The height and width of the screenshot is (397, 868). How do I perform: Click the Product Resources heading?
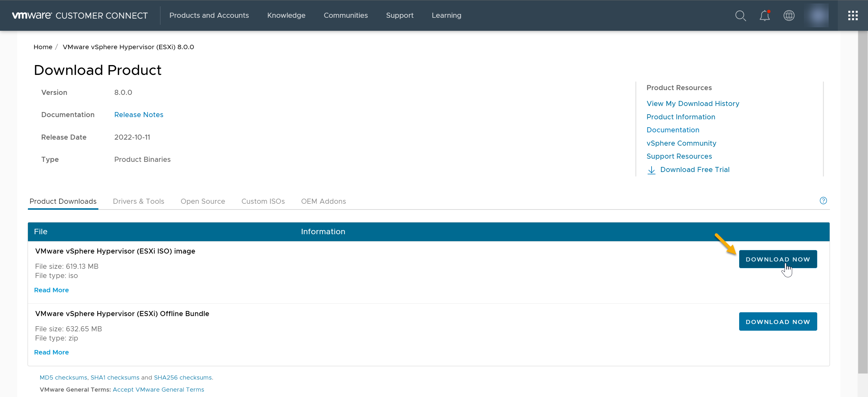(679, 88)
